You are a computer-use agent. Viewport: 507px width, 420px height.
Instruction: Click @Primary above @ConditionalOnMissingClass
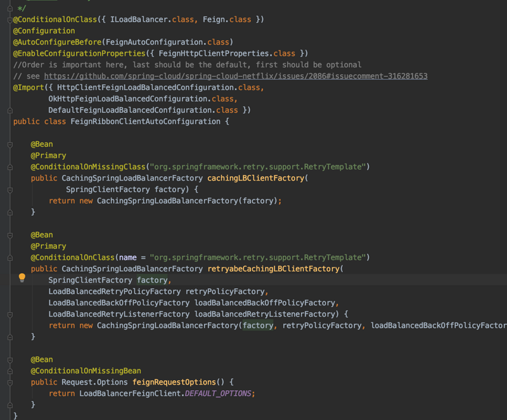pos(49,155)
